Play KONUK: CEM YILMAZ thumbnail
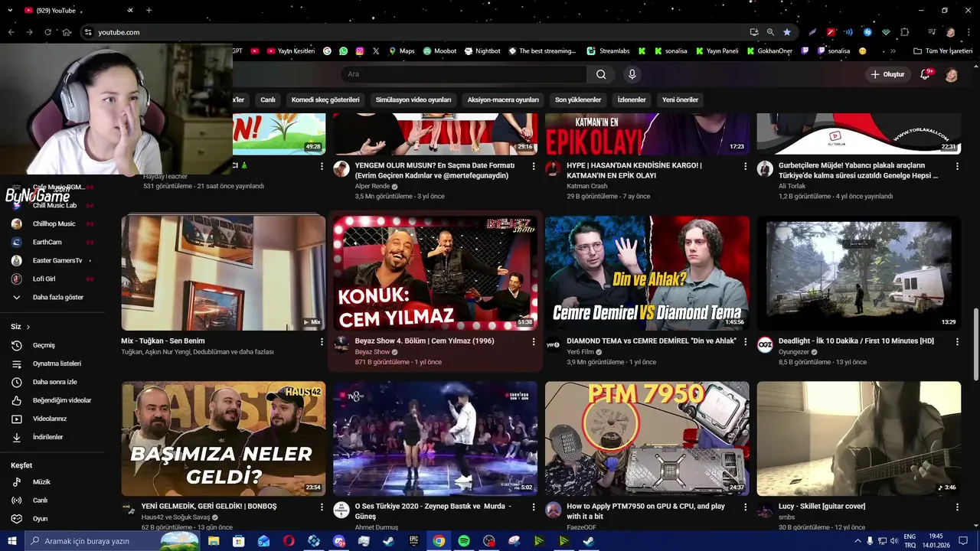 point(435,272)
